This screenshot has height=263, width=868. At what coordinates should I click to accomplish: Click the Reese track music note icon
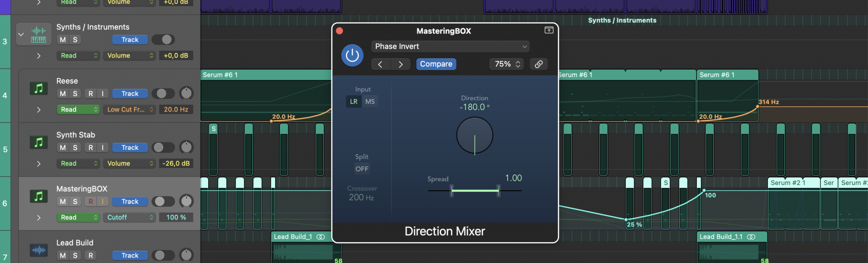click(x=39, y=89)
